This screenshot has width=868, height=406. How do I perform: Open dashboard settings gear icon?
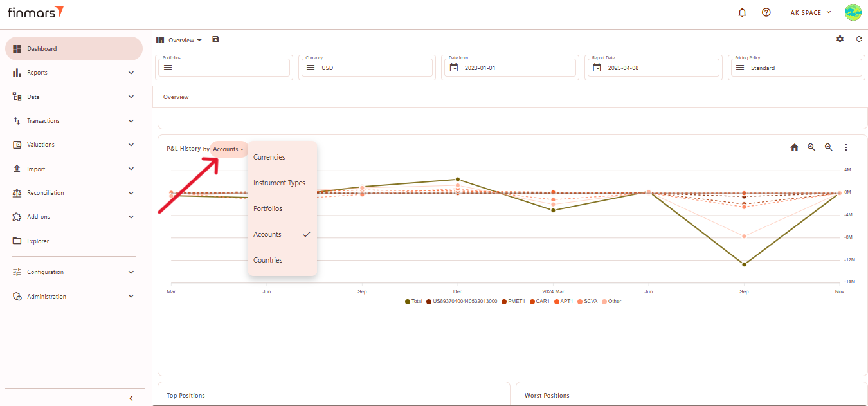pos(840,39)
